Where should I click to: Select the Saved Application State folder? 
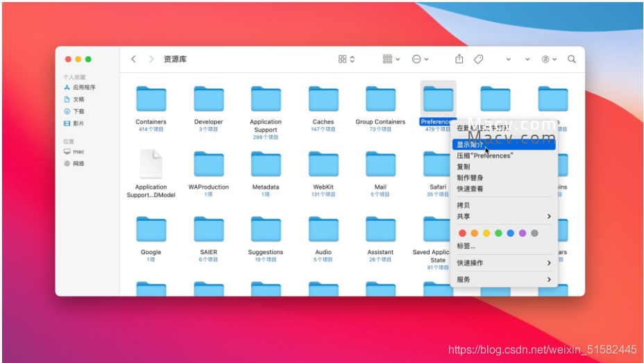[x=437, y=229]
